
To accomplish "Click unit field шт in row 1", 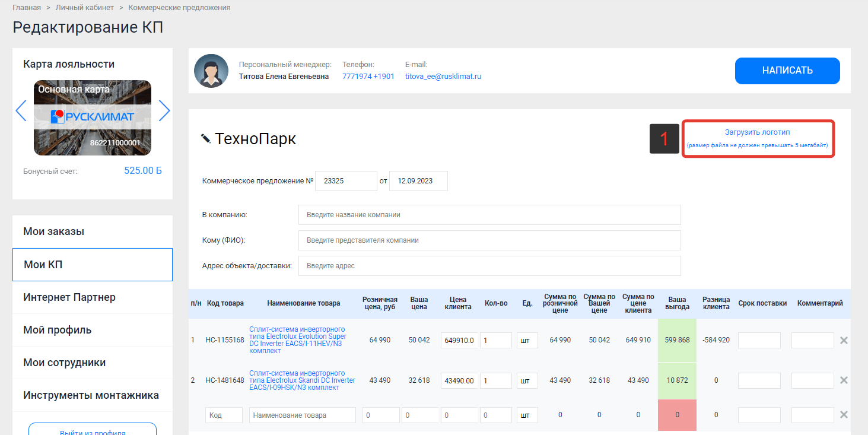I will (x=527, y=341).
